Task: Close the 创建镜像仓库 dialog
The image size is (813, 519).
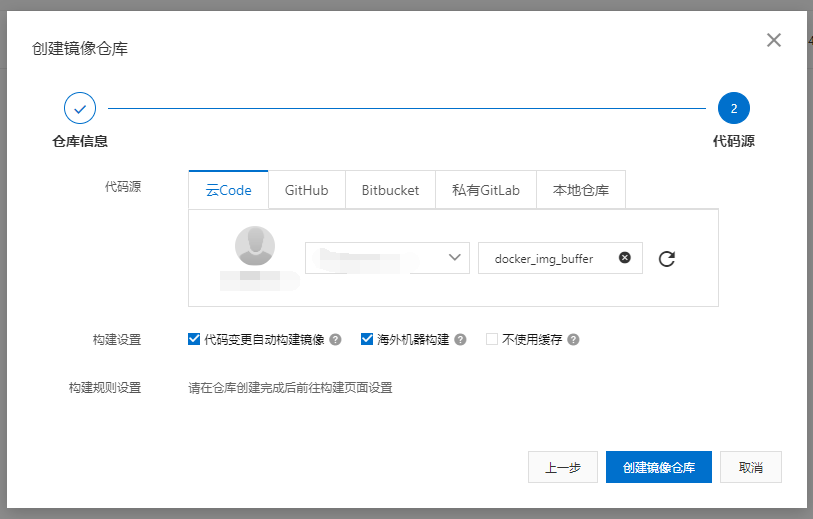Action: pos(773,40)
